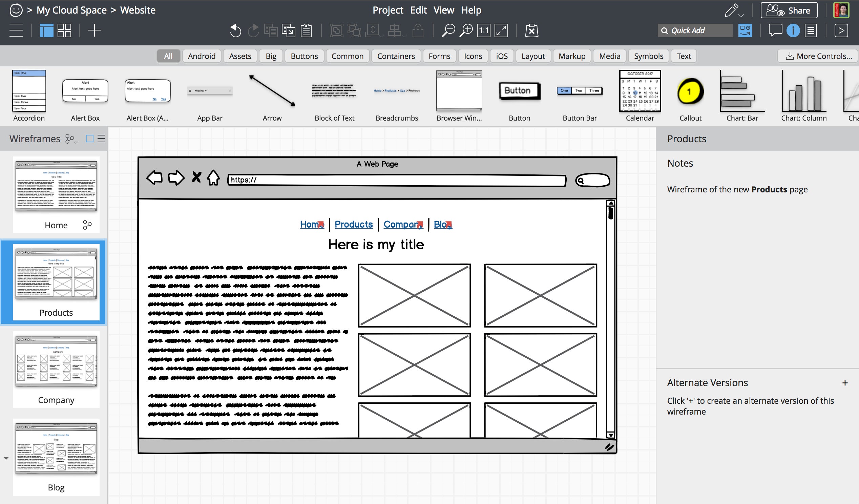Select the 'All' controls filter tab
The height and width of the screenshot is (504, 859).
click(169, 55)
